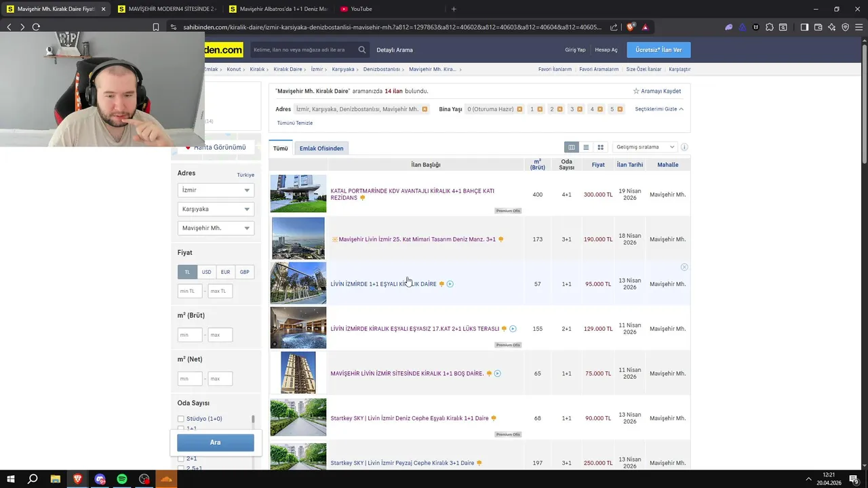Open KATAL PORTMARİNDE listing thumbnail
Screen dimensions: 868x488
[298, 194]
